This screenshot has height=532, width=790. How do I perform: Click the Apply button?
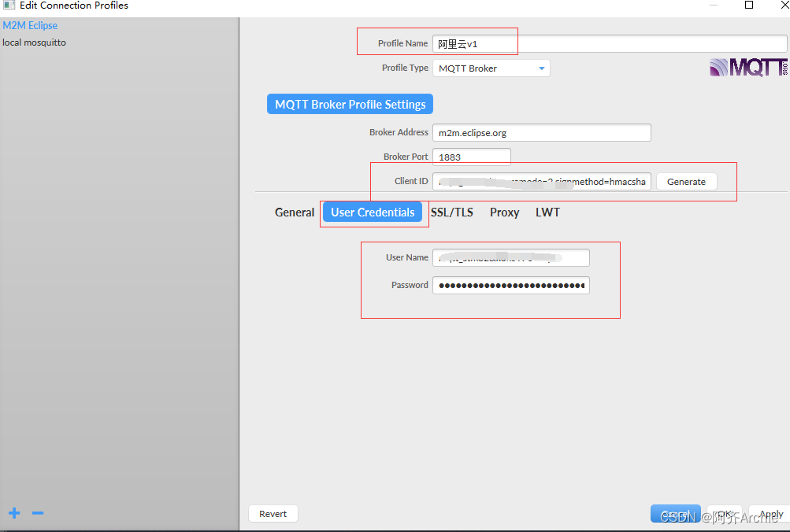pos(769,514)
